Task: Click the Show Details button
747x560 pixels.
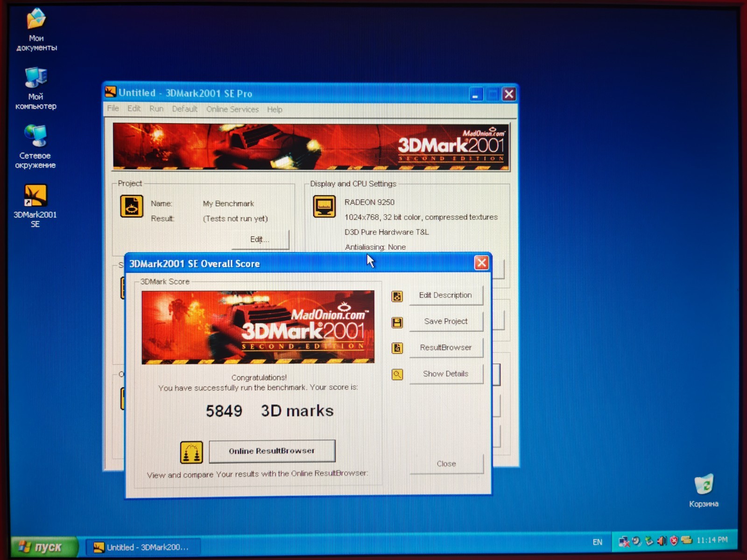Action: click(x=446, y=374)
